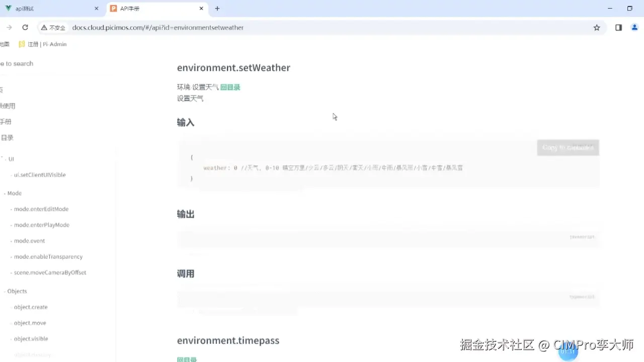Click the page reload icon

point(25,28)
